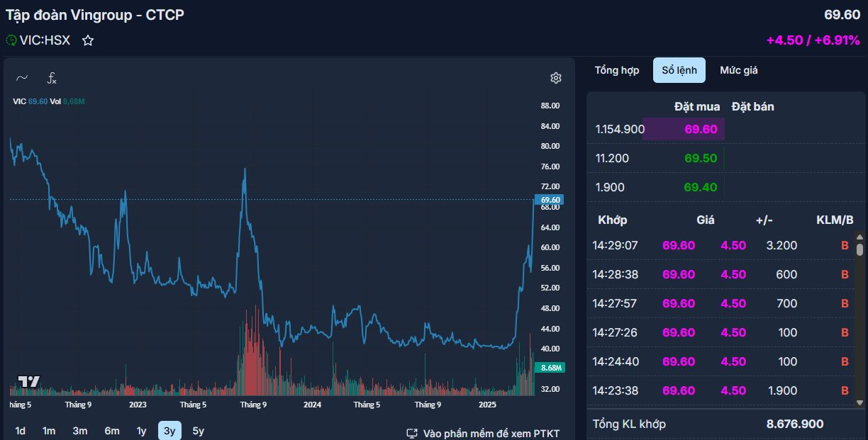868x440 pixels.
Task: Open the chart type line icon
Action: point(22,78)
